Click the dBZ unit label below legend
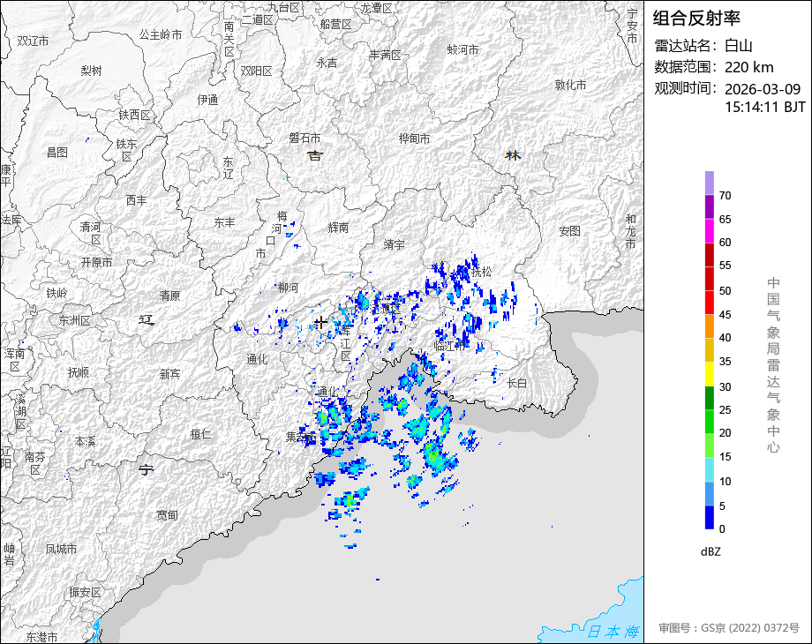Image resolution: width=812 pixels, height=644 pixels. (711, 551)
